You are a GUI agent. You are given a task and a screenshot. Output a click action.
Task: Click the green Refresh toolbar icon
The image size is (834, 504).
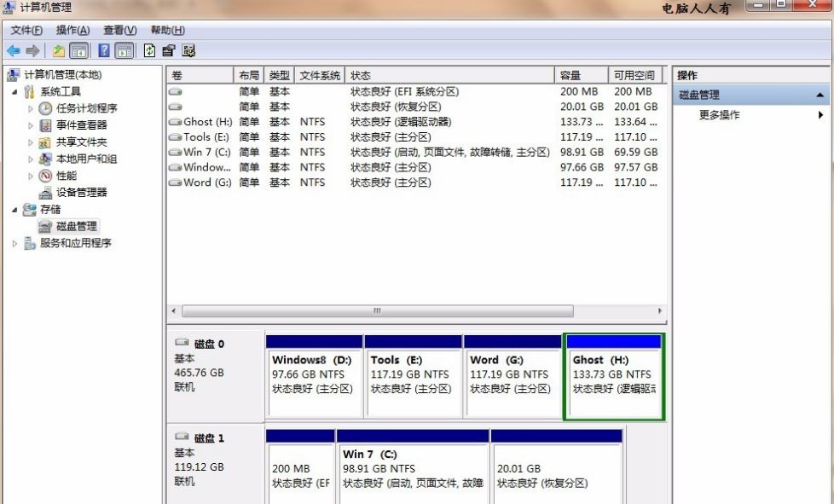coord(149,50)
